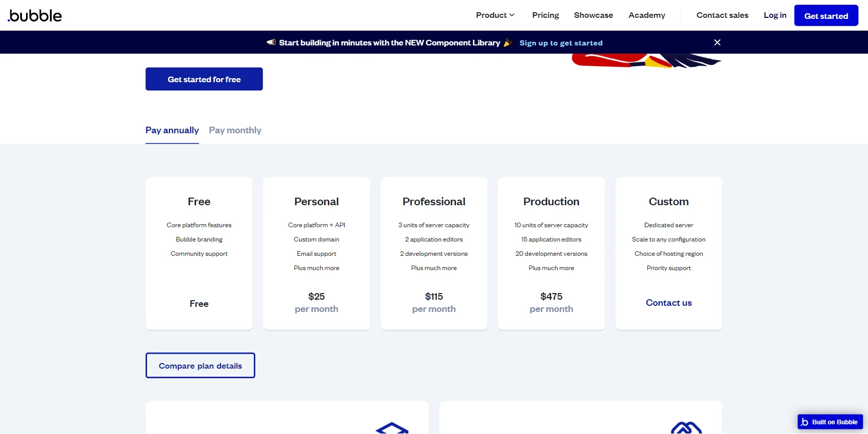Click 'Plus much more' in Professional plan

pos(434,268)
